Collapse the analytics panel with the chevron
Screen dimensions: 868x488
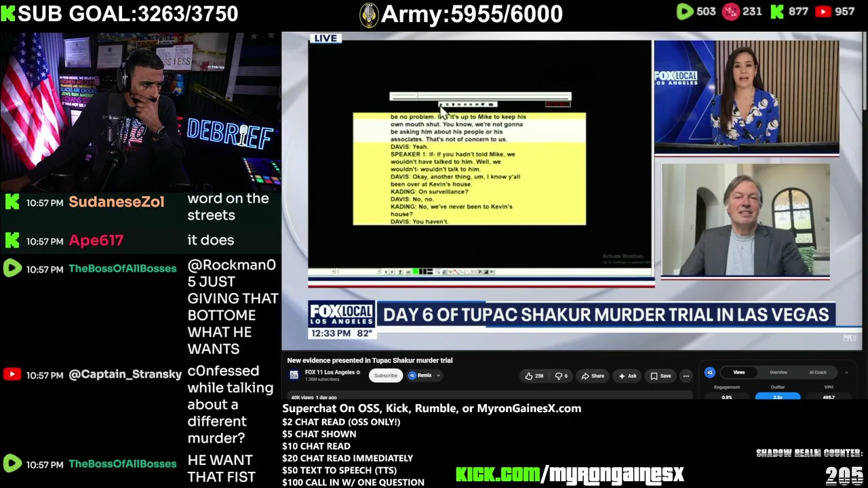(x=846, y=372)
